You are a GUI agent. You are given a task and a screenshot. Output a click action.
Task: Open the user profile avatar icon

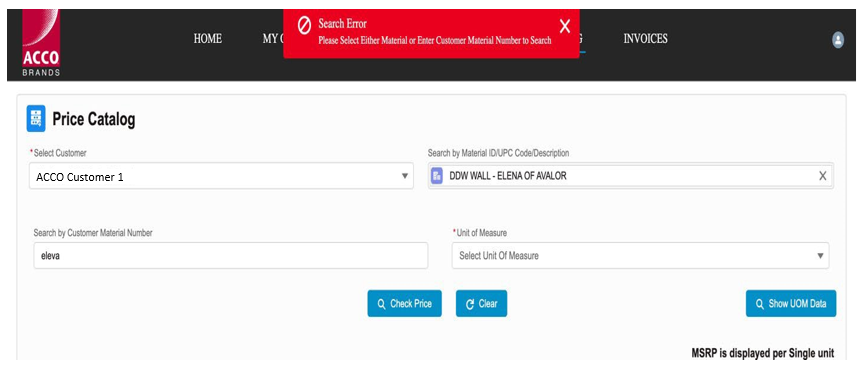(838, 40)
